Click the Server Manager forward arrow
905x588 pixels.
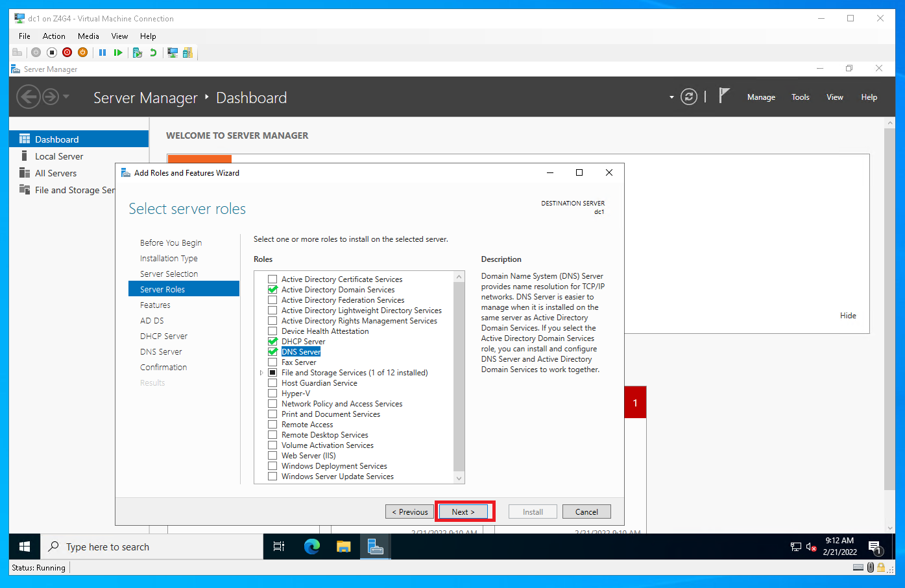pyautogui.click(x=51, y=97)
